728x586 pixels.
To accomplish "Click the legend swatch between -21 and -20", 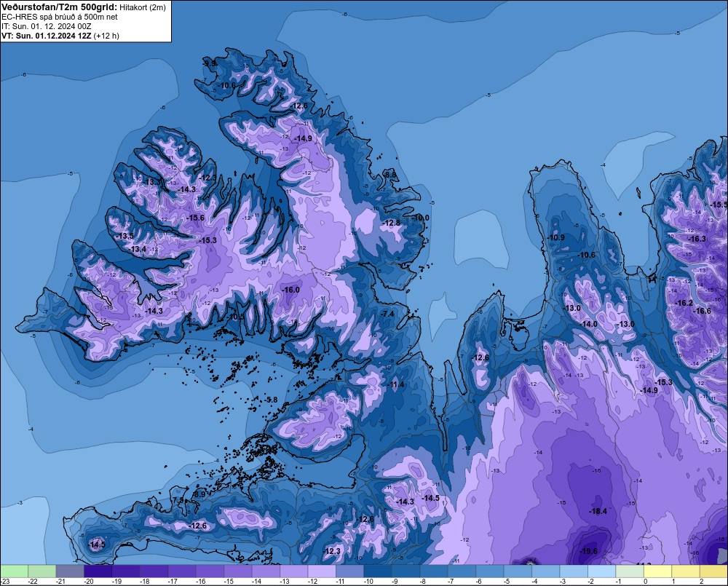I will point(70,571).
